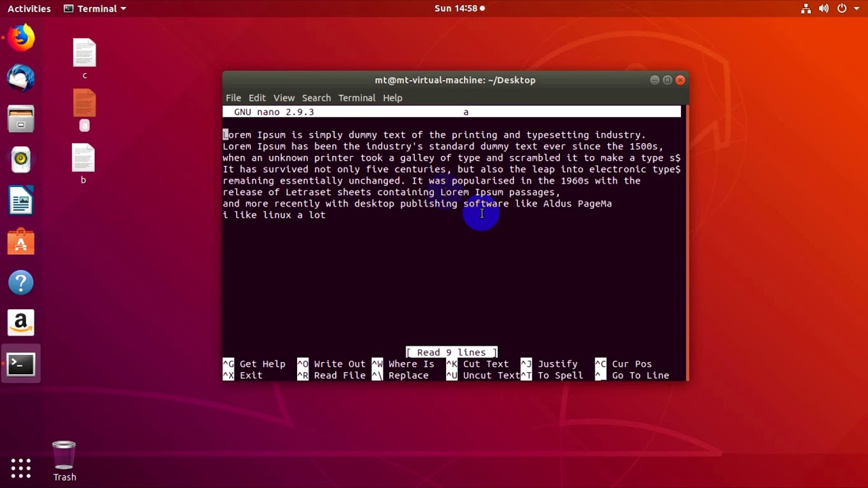Click the word 'PageMa' in the text
Screen dimensions: 868x488
(595, 203)
